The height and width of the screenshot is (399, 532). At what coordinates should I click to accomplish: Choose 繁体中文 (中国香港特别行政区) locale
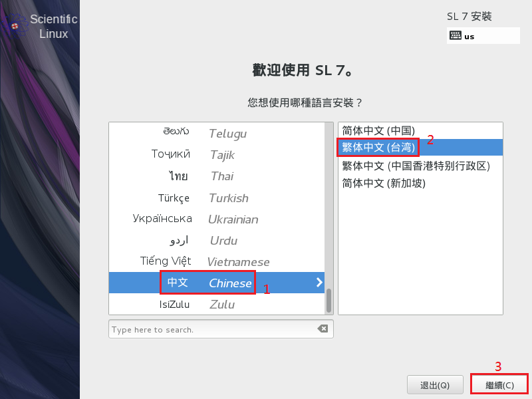click(x=420, y=166)
